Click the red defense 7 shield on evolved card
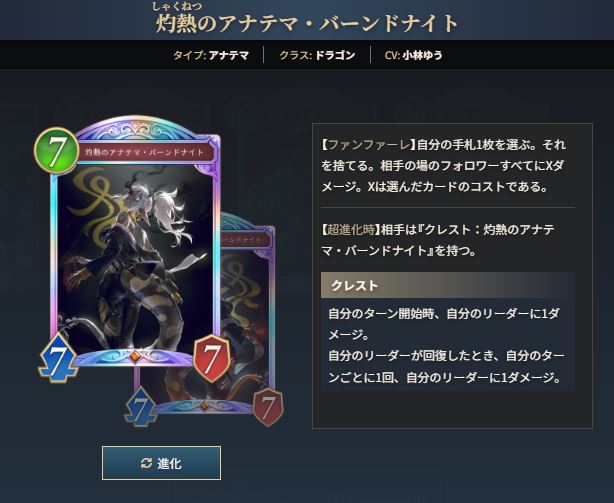Screen dimensions: 614x503 point(268,407)
